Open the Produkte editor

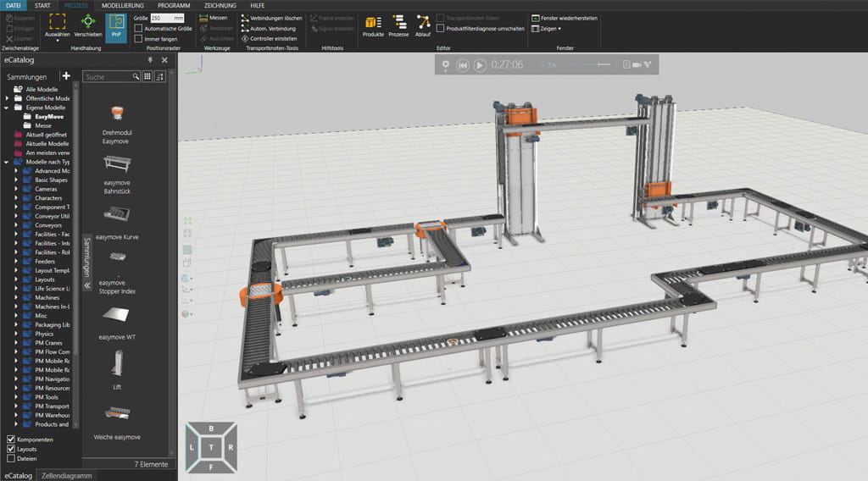click(373, 26)
